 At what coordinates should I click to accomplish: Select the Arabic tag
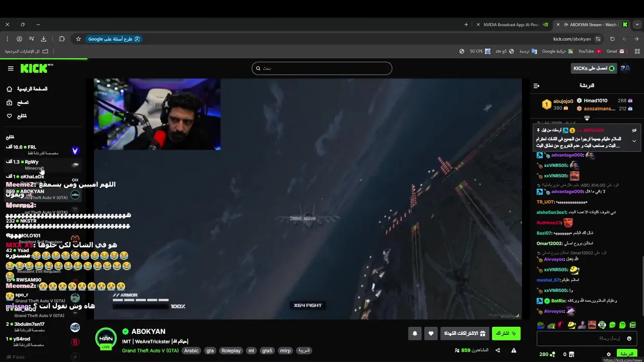click(x=191, y=351)
